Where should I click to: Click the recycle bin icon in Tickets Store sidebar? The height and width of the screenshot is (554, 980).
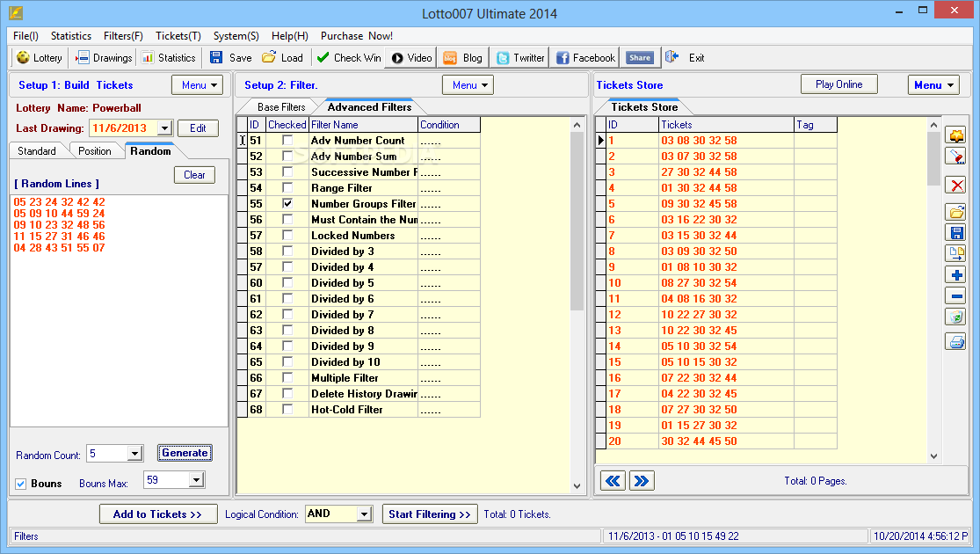pyautogui.click(x=955, y=317)
